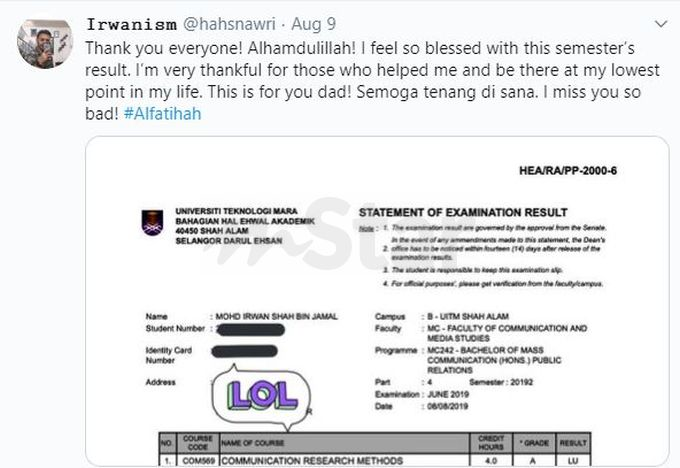Click the blacked-out Student Number bar
The width and height of the screenshot is (680, 468).
pyautogui.click(x=250, y=330)
